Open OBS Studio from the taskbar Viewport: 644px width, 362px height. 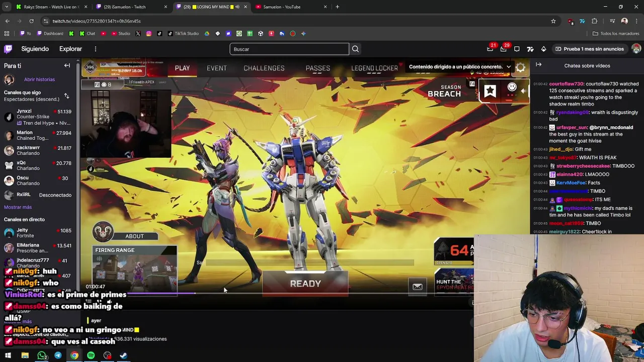pos(107,355)
